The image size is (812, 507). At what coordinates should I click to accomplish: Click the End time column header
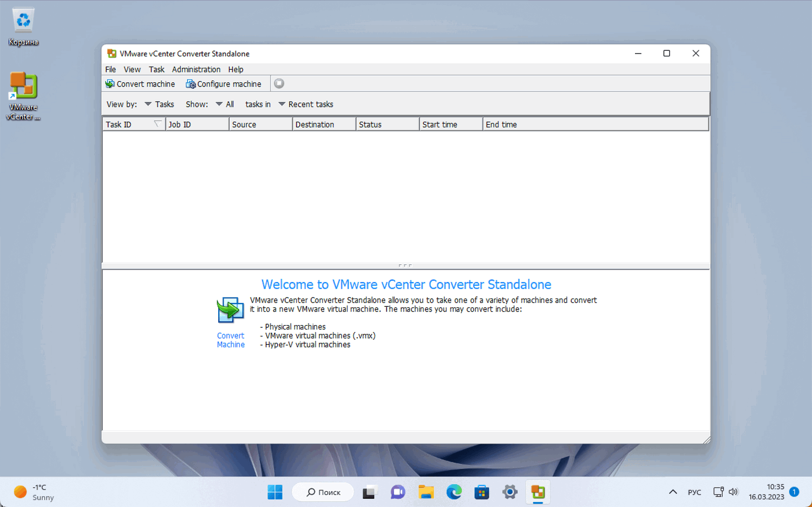tap(595, 124)
